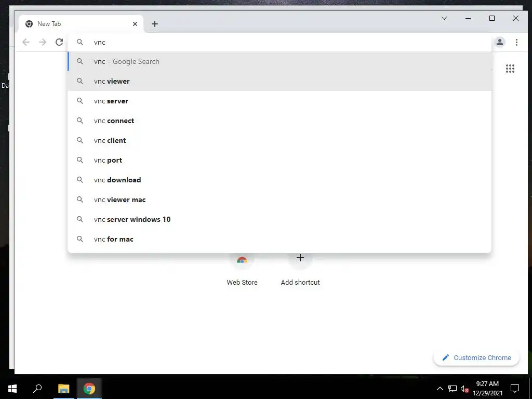Open the Google apps grid icon

tap(510, 69)
